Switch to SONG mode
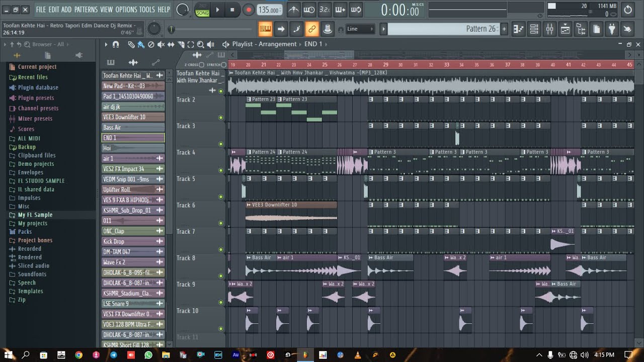 203,13
